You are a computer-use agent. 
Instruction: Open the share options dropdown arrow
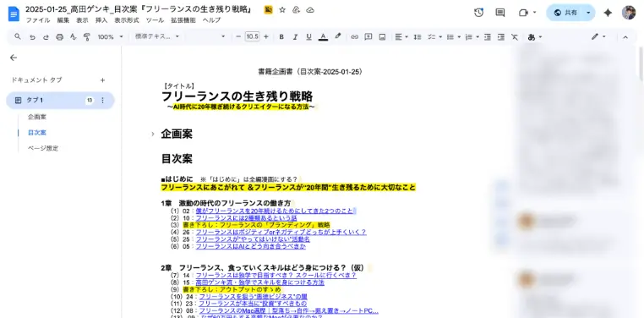pyautogui.click(x=588, y=13)
